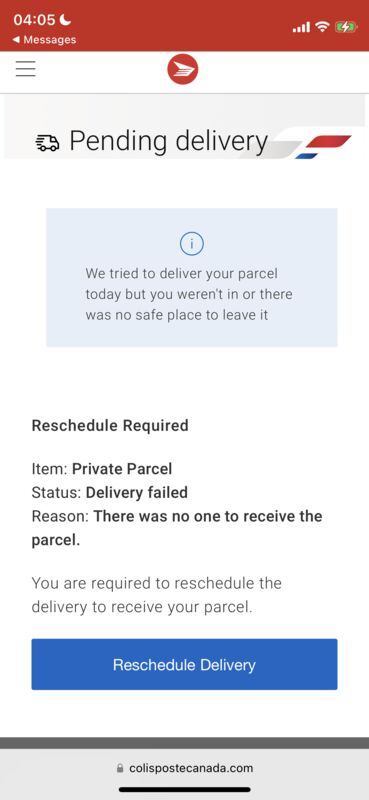
Task: Tap the Wi-Fi status icon
Action: pyautogui.click(x=322, y=27)
